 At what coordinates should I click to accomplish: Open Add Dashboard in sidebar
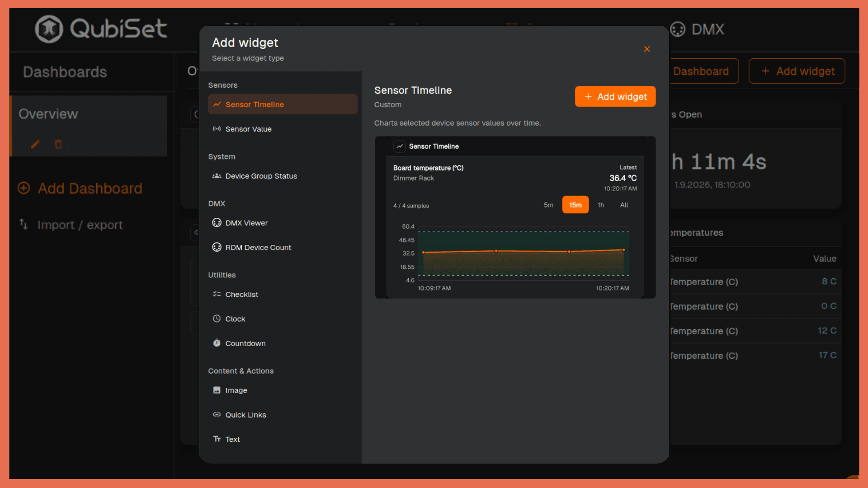coord(80,188)
